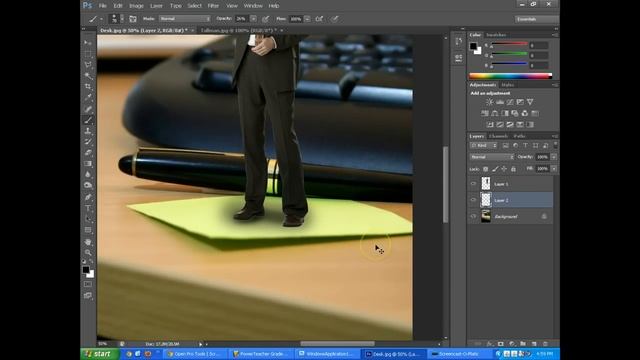Select the Gradient tool
This screenshot has height=360, width=640.
[x=88, y=164]
